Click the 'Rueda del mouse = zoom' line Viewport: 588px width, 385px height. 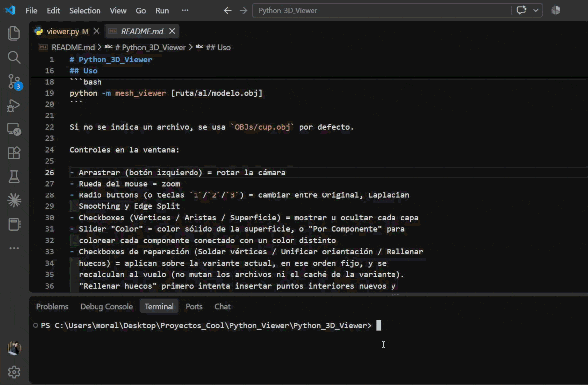[125, 184]
